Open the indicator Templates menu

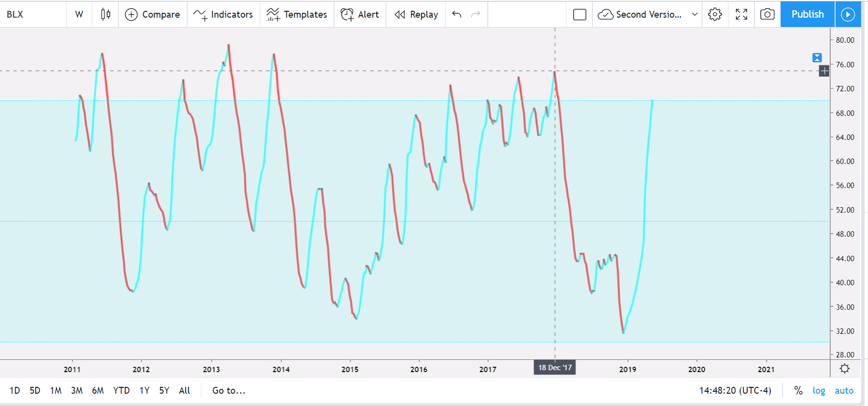click(297, 14)
